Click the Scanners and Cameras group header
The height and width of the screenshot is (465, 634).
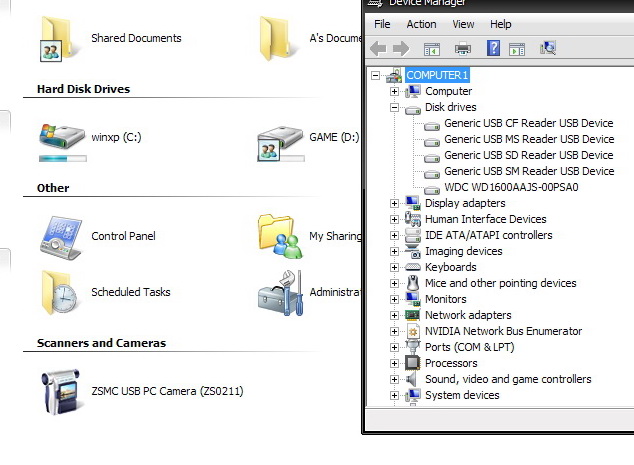click(101, 343)
